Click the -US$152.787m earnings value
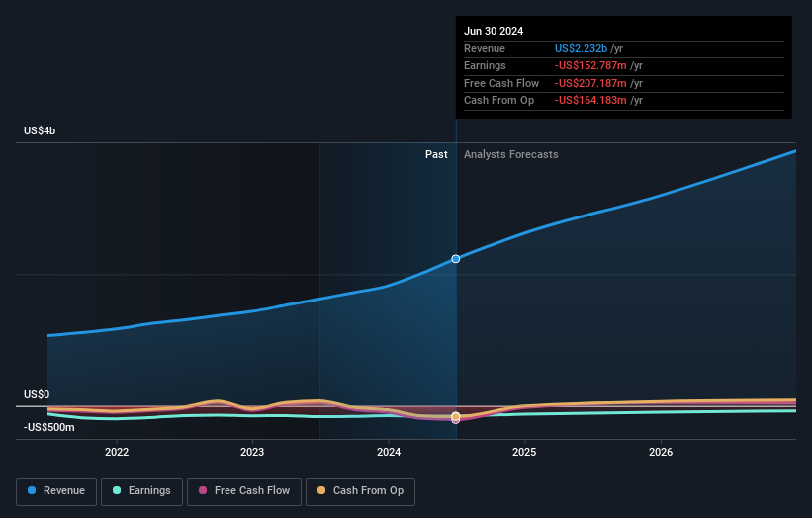The height and width of the screenshot is (518, 812). [590, 65]
